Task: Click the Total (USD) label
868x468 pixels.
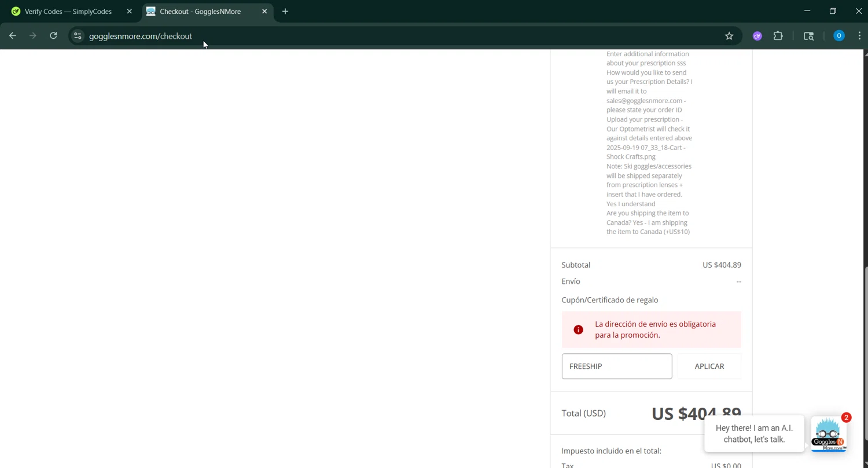Action: 584,413
